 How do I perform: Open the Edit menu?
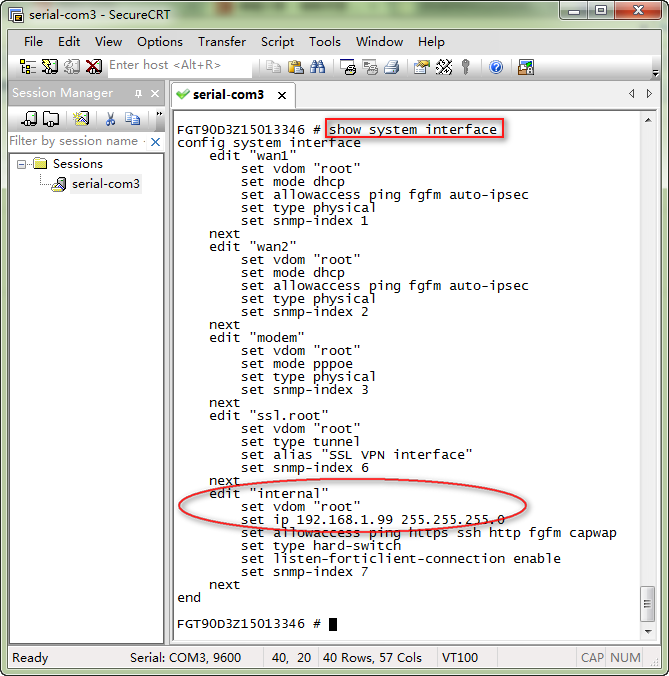[69, 42]
